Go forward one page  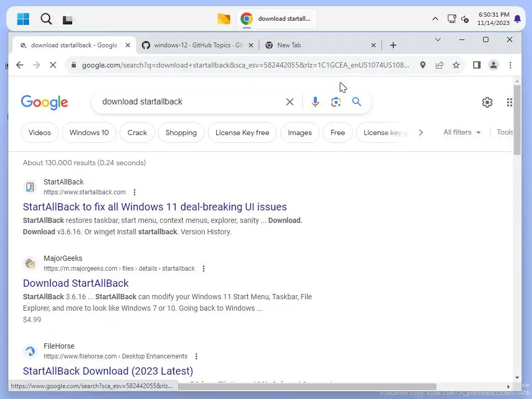tap(36, 65)
